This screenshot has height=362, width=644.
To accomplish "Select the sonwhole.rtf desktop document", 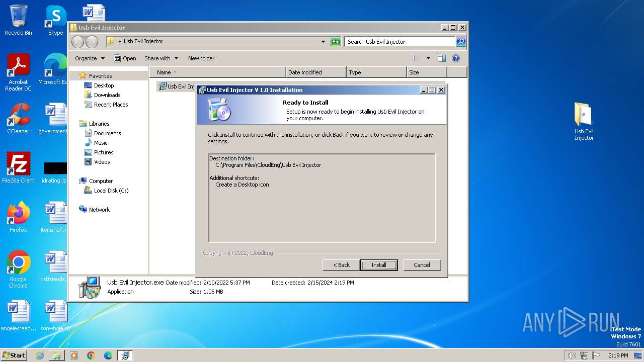I will pos(54,316).
